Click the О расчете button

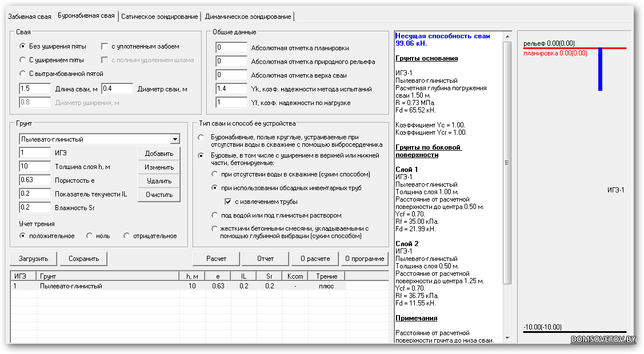click(315, 259)
